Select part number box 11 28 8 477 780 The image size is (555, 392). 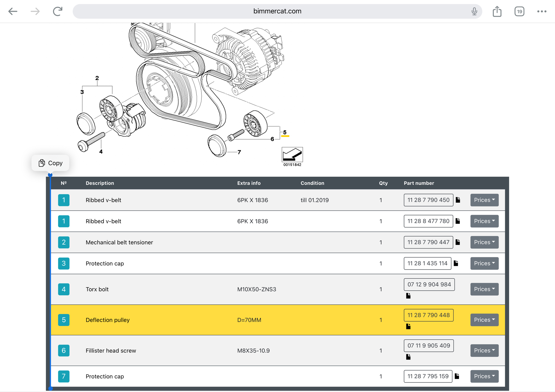pyautogui.click(x=428, y=221)
